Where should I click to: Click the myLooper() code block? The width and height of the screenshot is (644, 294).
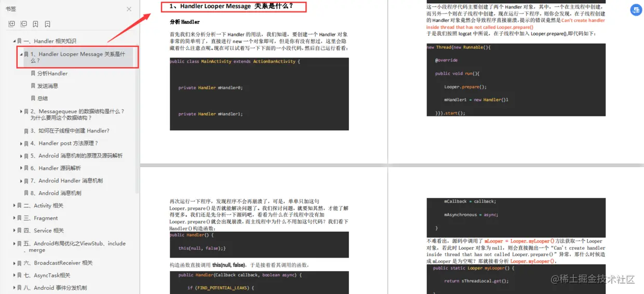click(x=516, y=279)
